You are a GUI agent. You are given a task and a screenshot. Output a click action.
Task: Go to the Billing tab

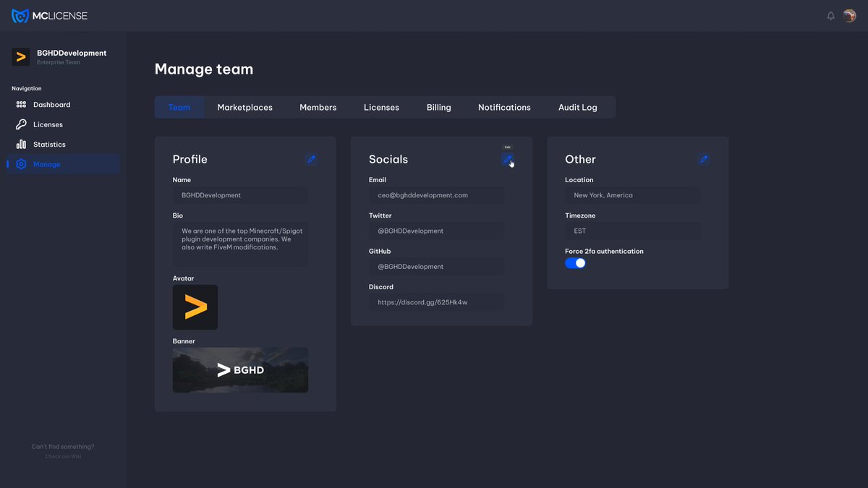[x=439, y=107]
